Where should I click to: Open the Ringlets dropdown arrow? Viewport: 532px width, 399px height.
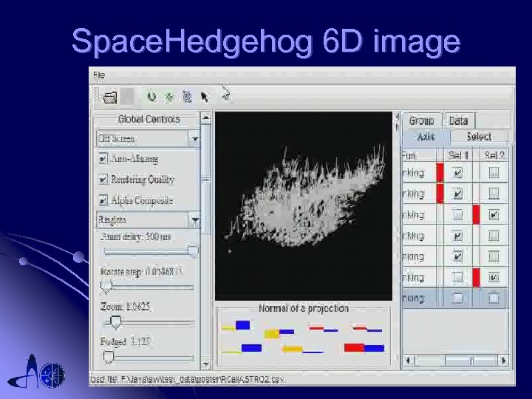coord(195,220)
